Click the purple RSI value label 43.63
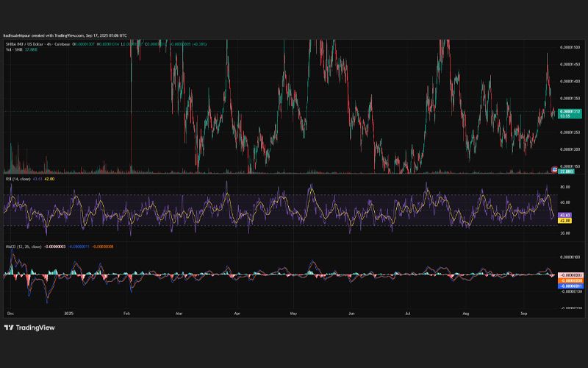This screenshot has width=588, height=368. point(564,215)
